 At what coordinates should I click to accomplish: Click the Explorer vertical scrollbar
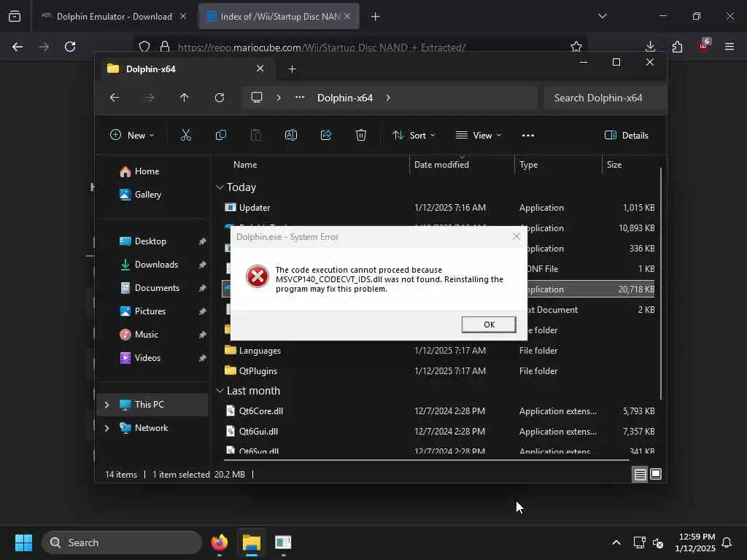point(661,284)
